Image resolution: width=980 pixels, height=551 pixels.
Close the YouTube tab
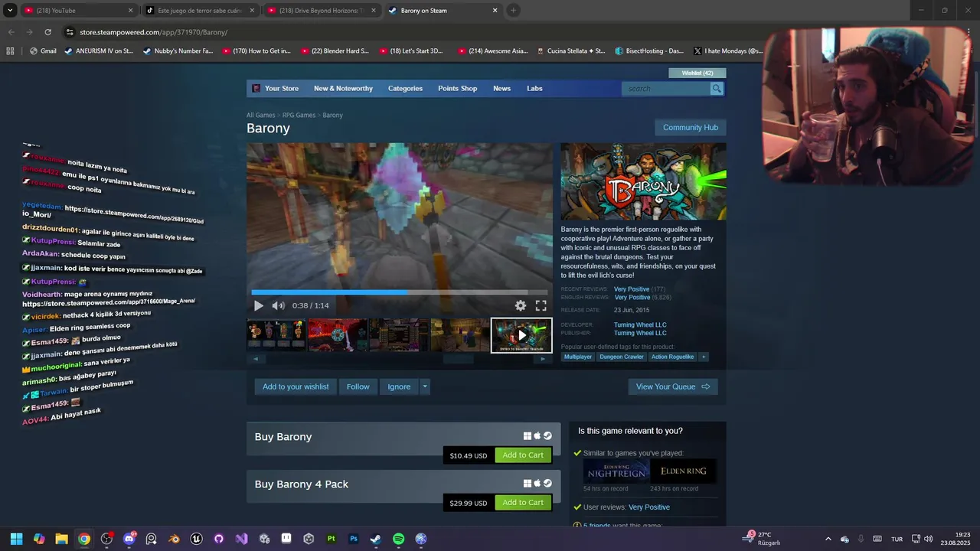130,11
